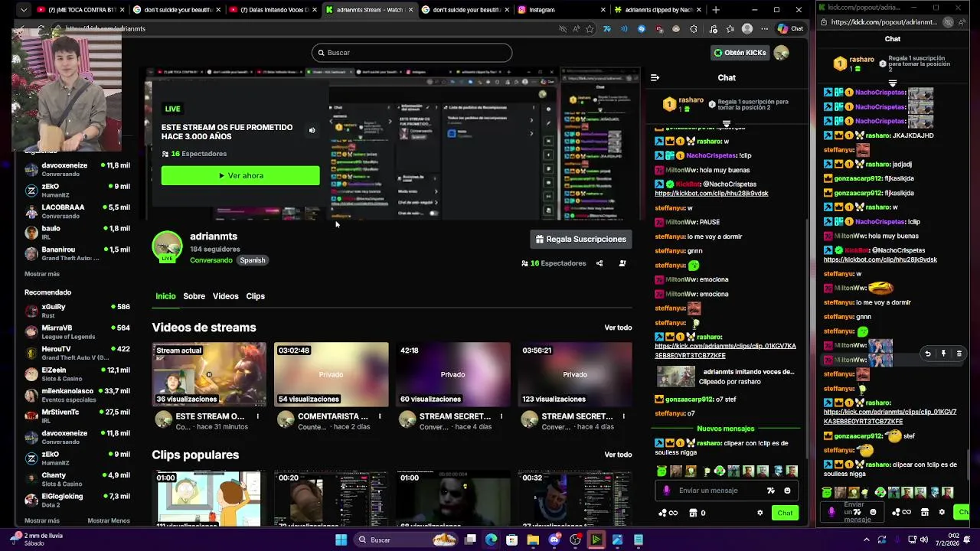The height and width of the screenshot is (551, 980).
Task: Collapse the chat panel with the arrow icon
Action: point(655,77)
